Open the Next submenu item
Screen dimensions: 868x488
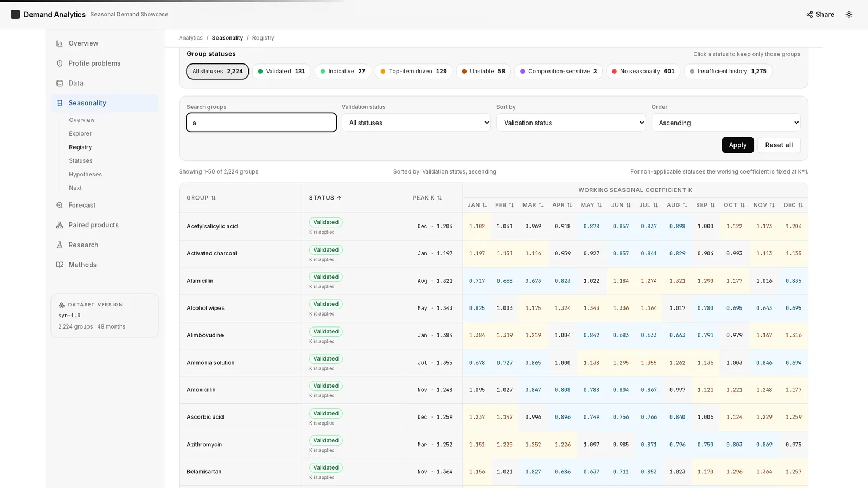pyautogui.click(x=75, y=188)
